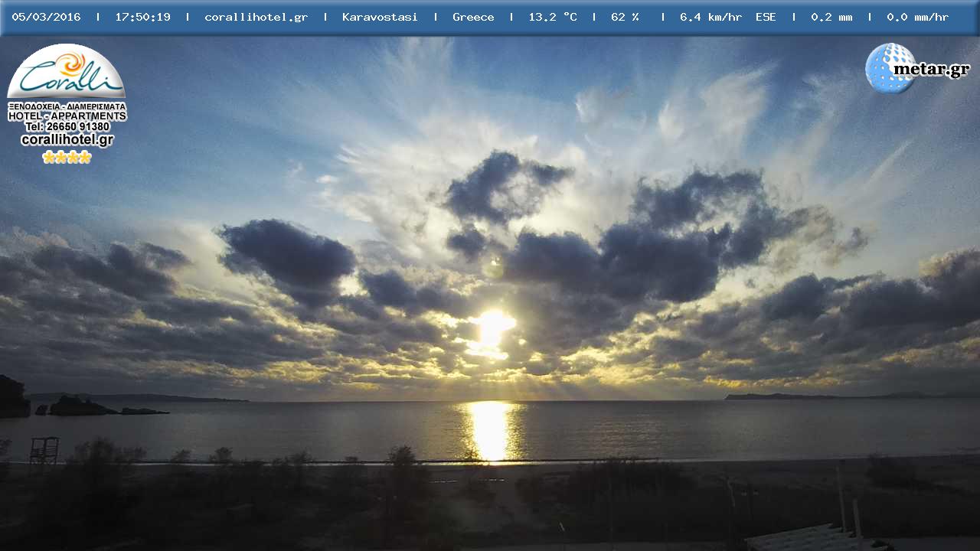This screenshot has width=980, height=551.
Task: Click the Greek ΞΕΝΟΔΟΧΕΙΑ - ΔΙΑΜΕΡΙΣΜΑΤΑ text
Action: [67, 106]
